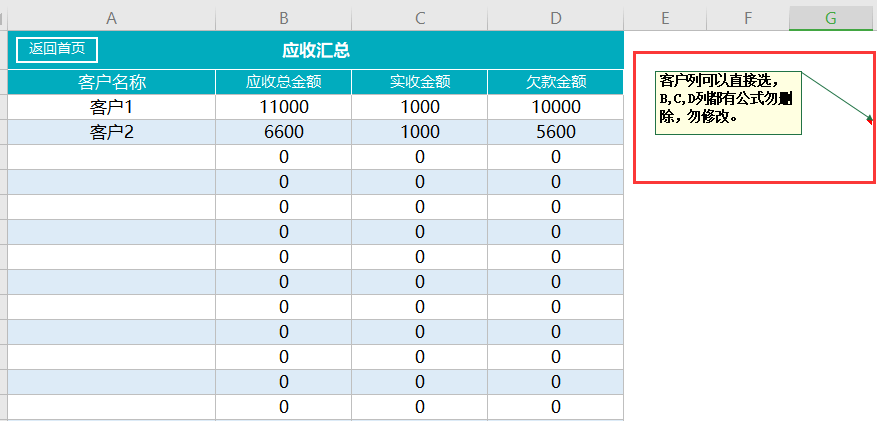Select the 应收总金额 header cell
This screenshot has height=421, width=877.
284,82
